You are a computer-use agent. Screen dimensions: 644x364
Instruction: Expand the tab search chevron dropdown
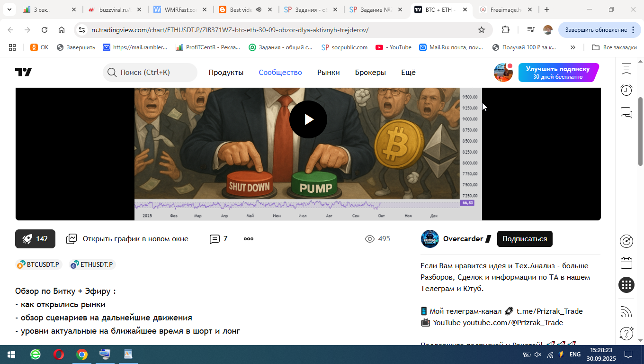click(9, 9)
